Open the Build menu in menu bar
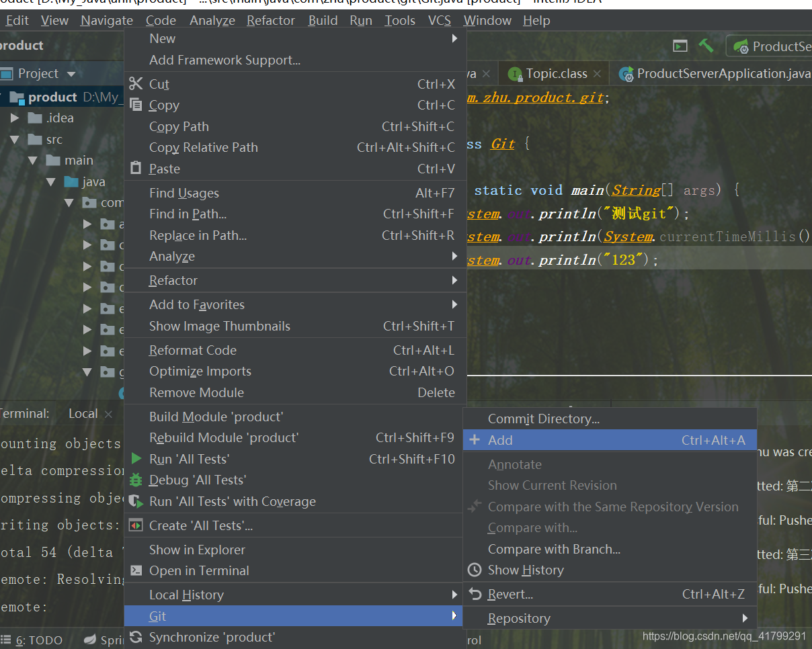 click(323, 20)
